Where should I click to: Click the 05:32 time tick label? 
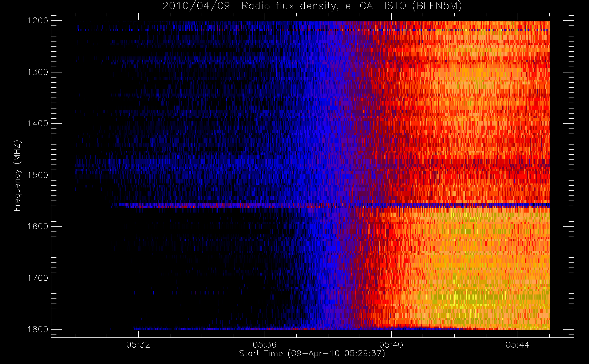click(138, 345)
